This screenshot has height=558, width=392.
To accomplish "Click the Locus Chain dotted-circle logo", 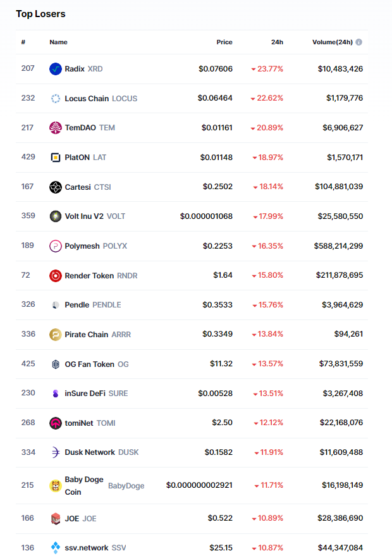I will coord(56,99).
